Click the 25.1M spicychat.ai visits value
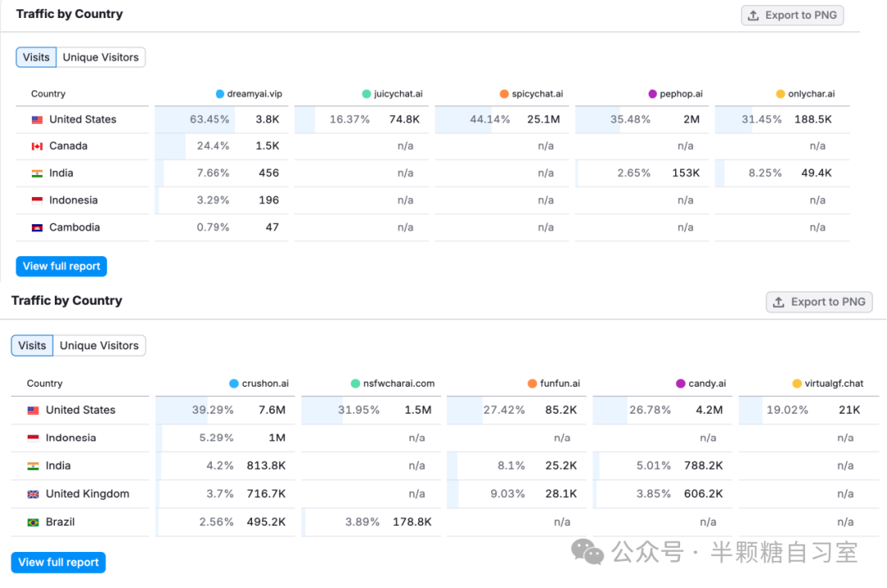The width and height of the screenshot is (887, 588). pos(544,119)
